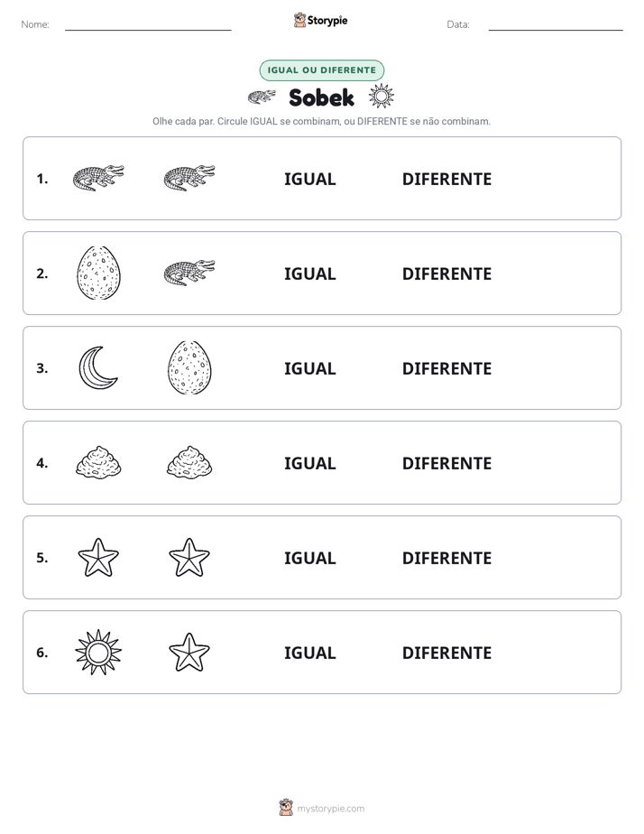Click the sun icon beside Sobek title

[382, 97]
